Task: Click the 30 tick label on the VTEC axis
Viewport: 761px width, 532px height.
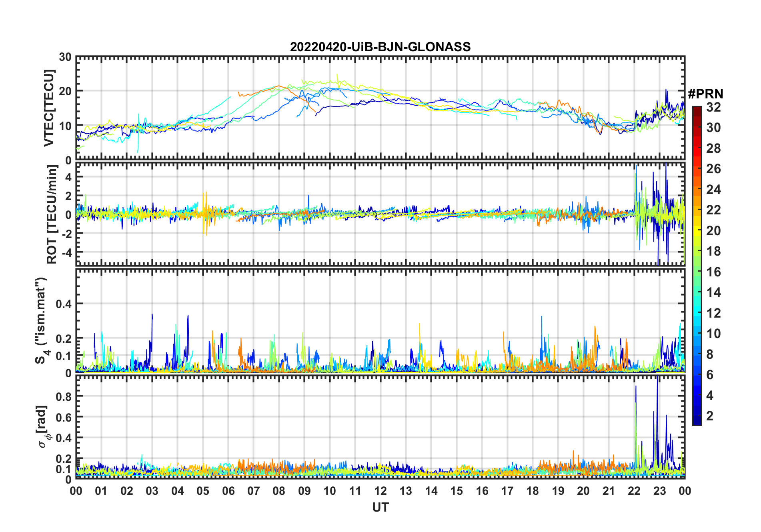Action: (65, 57)
